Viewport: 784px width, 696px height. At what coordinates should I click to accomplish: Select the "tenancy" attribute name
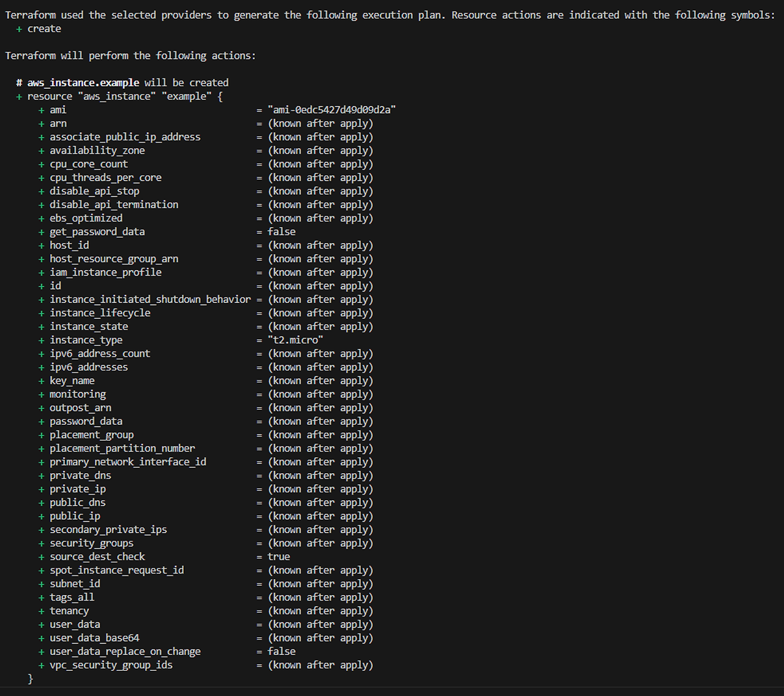click(69, 610)
